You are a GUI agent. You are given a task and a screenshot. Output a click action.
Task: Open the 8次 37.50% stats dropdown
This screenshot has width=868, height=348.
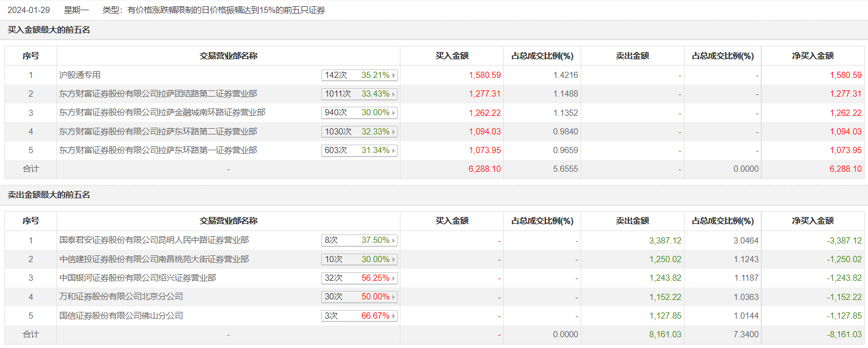click(x=359, y=241)
